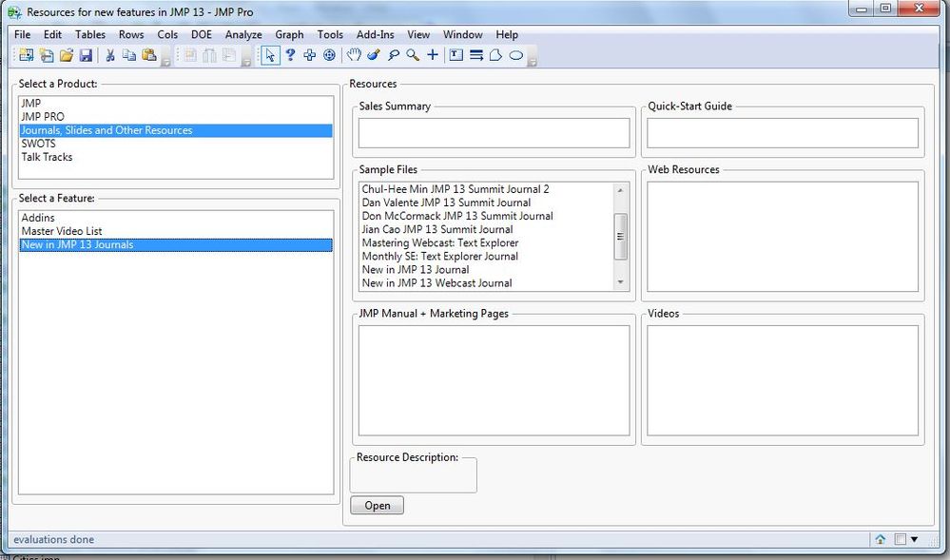The image size is (950, 560).
Task: Open the Window menu
Action: [x=462, y=34]
